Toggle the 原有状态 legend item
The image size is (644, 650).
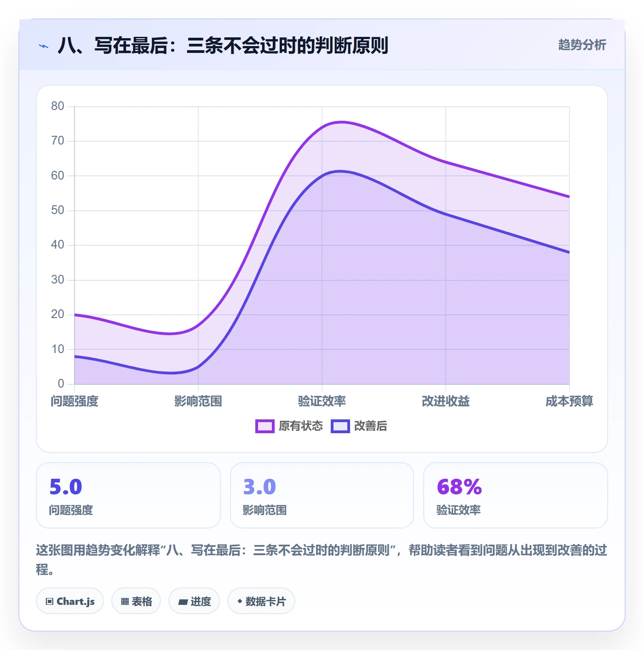click(289, 426)
